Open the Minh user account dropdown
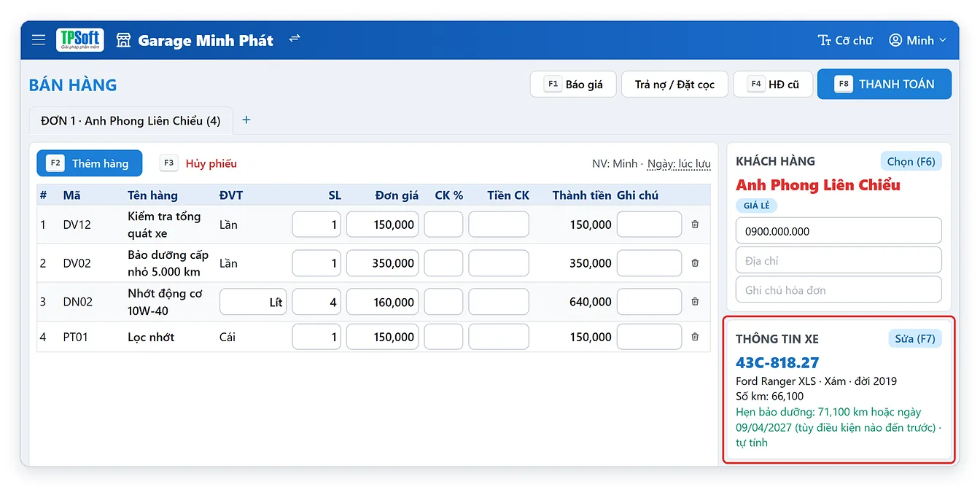Image resolution: width=980 pixels, height=487 pixels. point(917,41)
